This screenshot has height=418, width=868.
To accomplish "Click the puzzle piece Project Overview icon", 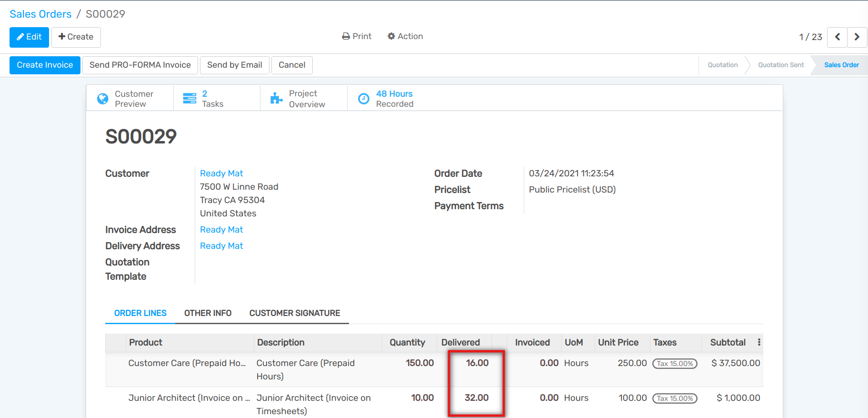I will (x=276, y=99).
